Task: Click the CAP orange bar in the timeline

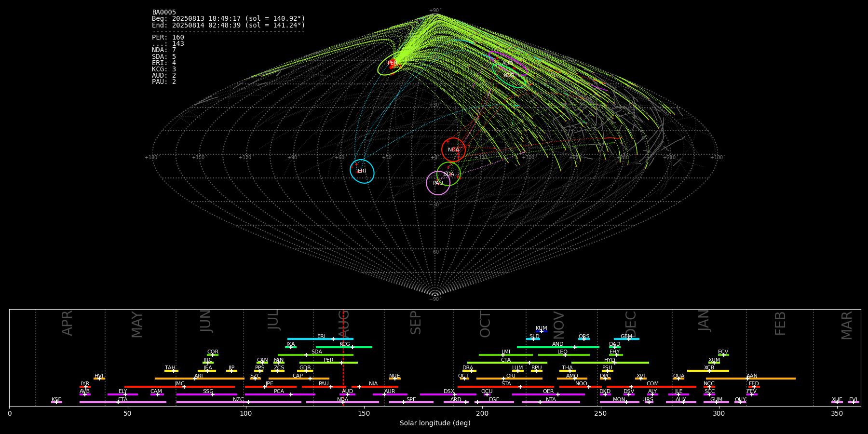Action: pos(299,379)
